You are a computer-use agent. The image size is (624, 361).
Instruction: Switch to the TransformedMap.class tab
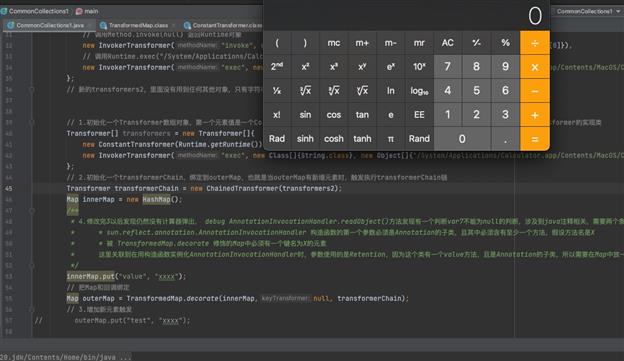click(138, 25)
